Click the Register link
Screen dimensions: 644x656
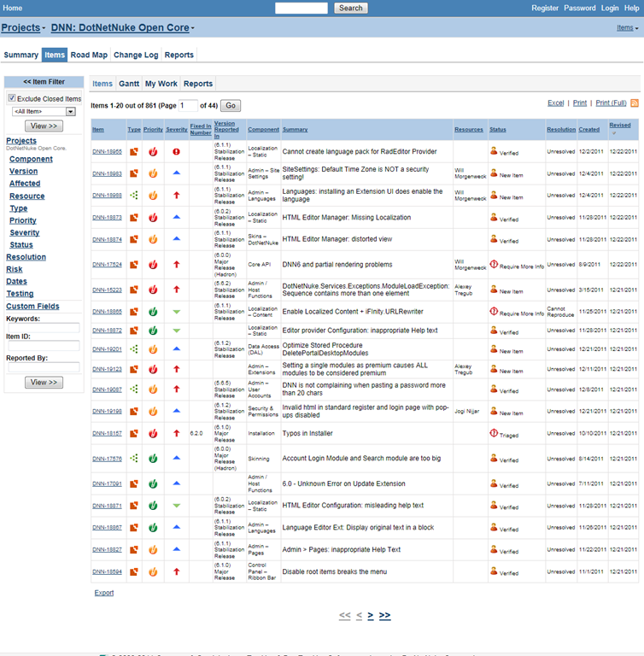pyautogui.click(x=545, y=8)
